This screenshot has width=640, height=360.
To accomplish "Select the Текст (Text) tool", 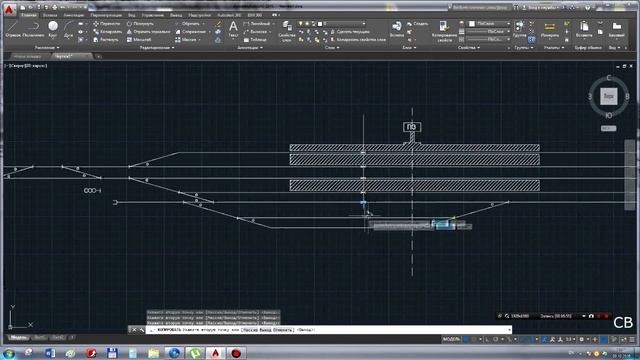I will (233, 29).
